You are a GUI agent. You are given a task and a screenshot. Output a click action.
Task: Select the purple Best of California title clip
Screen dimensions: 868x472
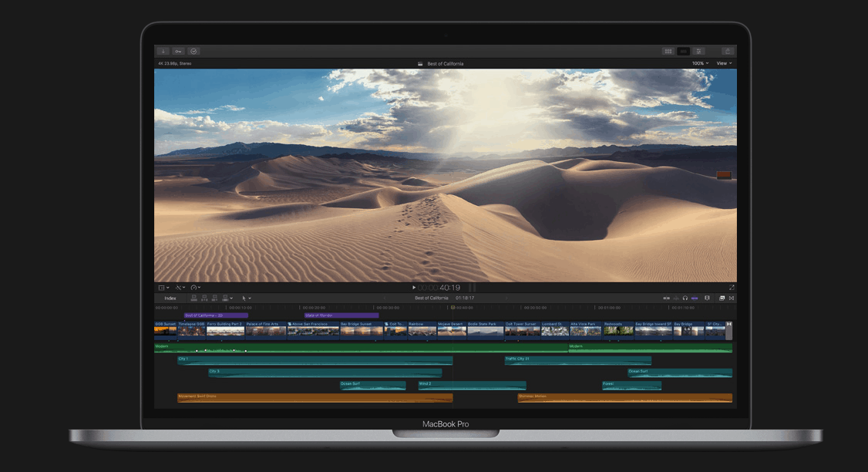tap(216, 315)
